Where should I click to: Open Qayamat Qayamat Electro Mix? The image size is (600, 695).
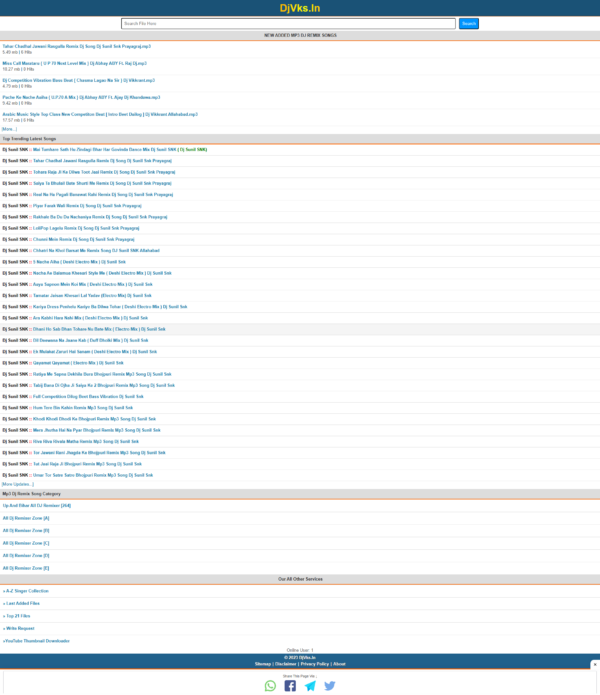[78, 363]
